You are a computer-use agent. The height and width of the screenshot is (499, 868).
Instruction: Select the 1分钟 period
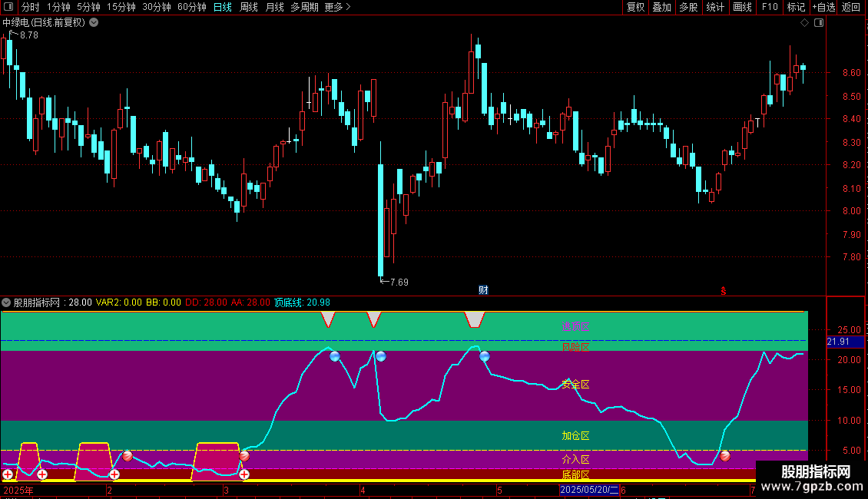coord(58,7)
